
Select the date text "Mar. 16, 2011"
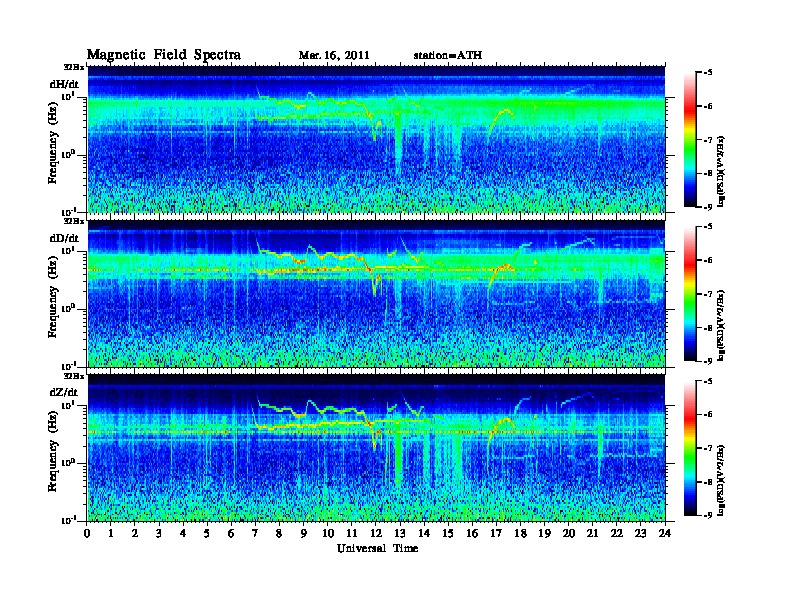334,55
